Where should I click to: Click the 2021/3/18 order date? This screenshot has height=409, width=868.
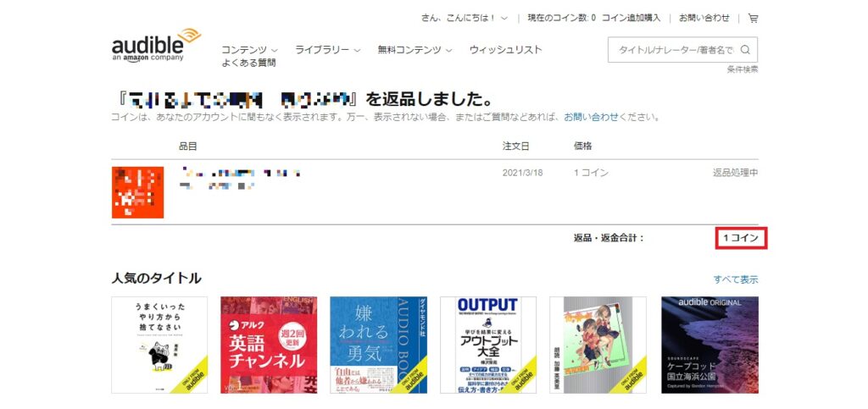coord(522,173)
